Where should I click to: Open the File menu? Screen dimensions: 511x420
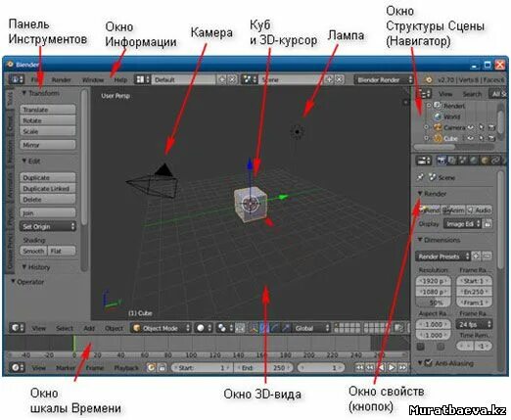35,79
